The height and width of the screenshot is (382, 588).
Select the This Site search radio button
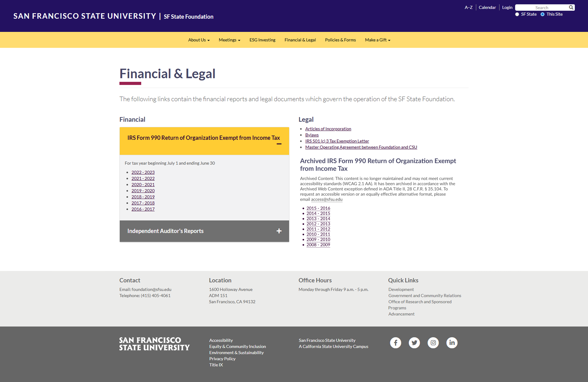542,14
